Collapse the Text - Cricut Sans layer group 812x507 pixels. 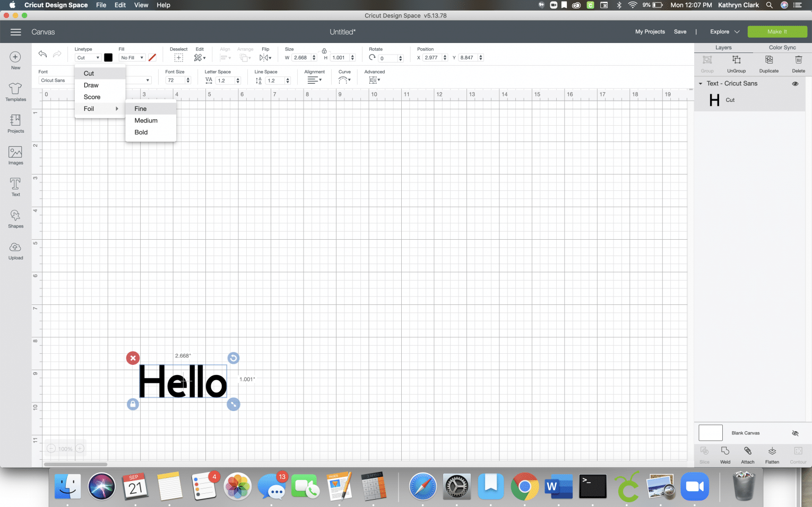(701, 84)
